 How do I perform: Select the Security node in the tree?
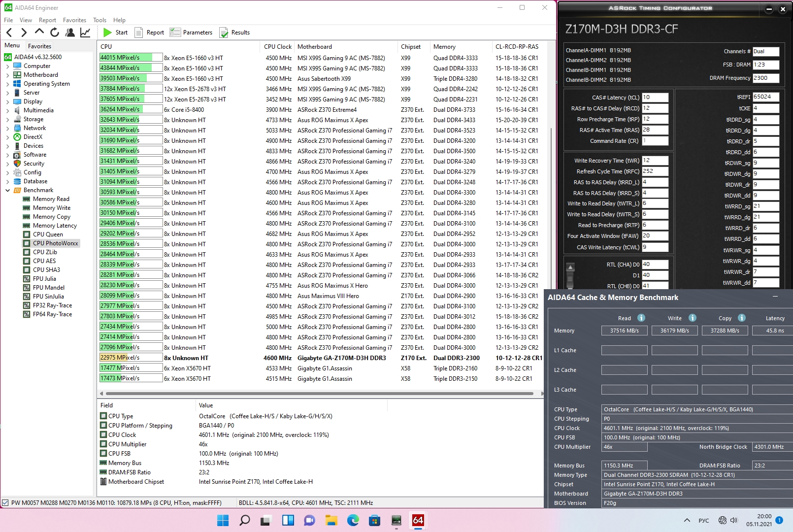(x=34, y=164)
